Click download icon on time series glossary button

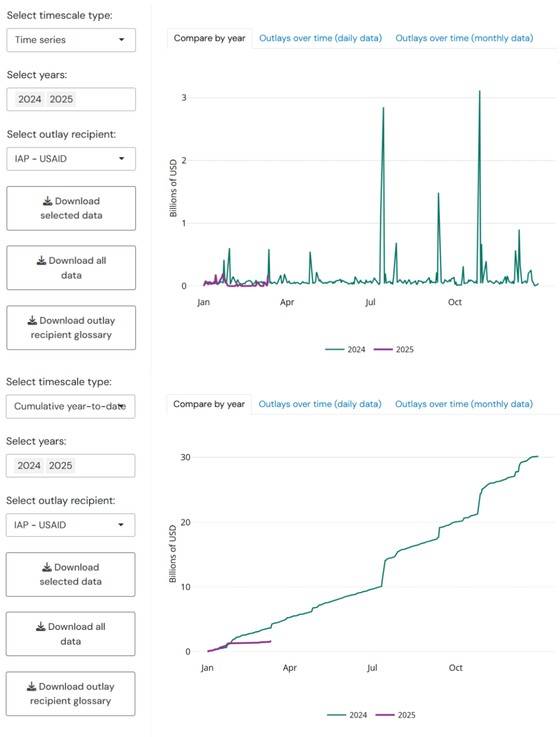(32, 321)
